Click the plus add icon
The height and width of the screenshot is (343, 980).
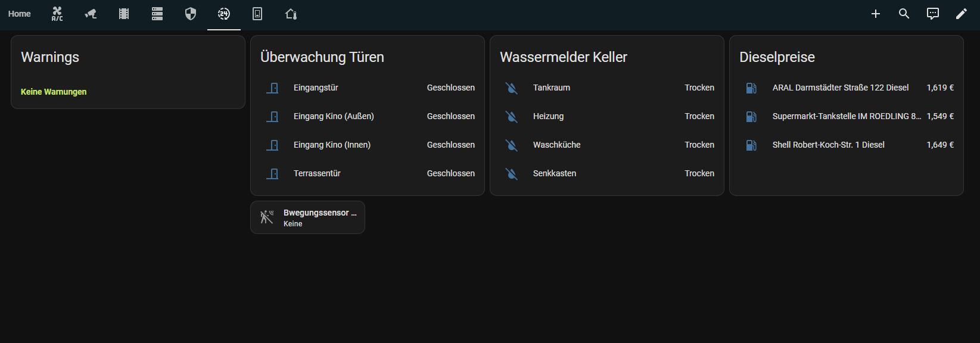876,14
